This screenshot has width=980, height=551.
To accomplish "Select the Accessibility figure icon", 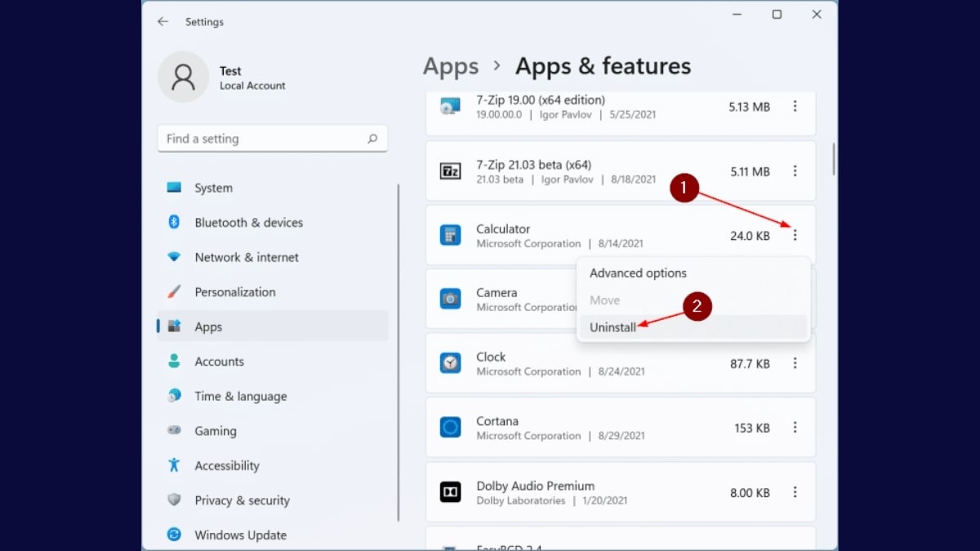I will pos(174,465).
